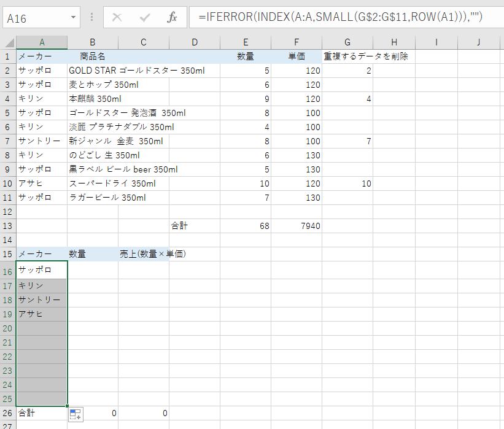Image resolution: width=504 pixels, height=429 pixels.
Task: Click the Enter checkmark icon in formula bar
Action: coord(145,18)
